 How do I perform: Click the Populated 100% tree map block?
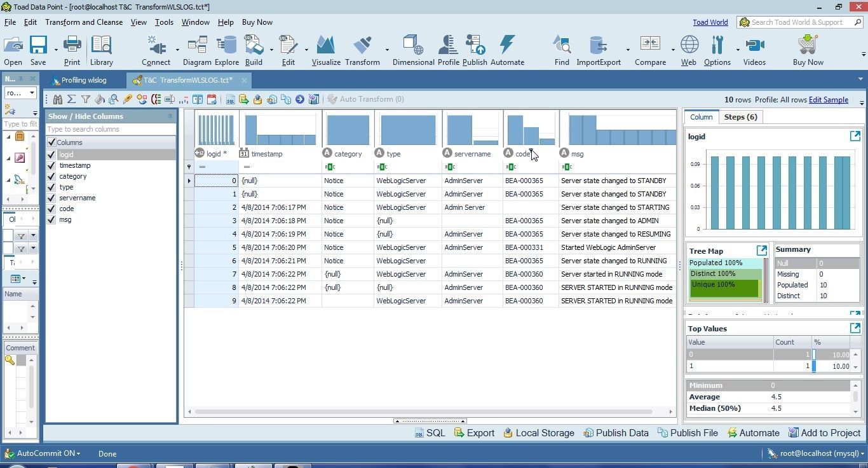(727, 263)
